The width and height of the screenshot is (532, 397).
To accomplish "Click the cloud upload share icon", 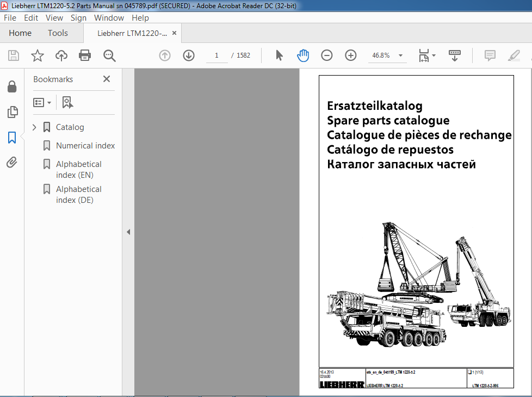I will tap(61, 55).
